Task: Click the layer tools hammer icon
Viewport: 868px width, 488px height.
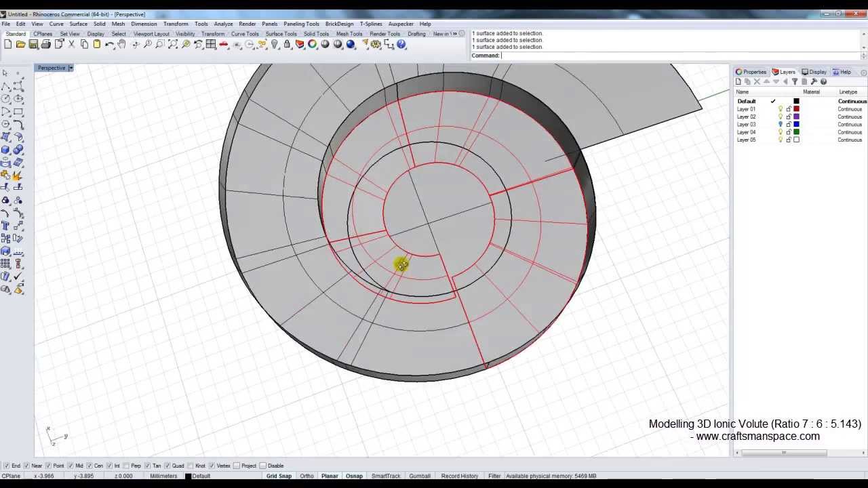Action: click(x=814, y=82)
